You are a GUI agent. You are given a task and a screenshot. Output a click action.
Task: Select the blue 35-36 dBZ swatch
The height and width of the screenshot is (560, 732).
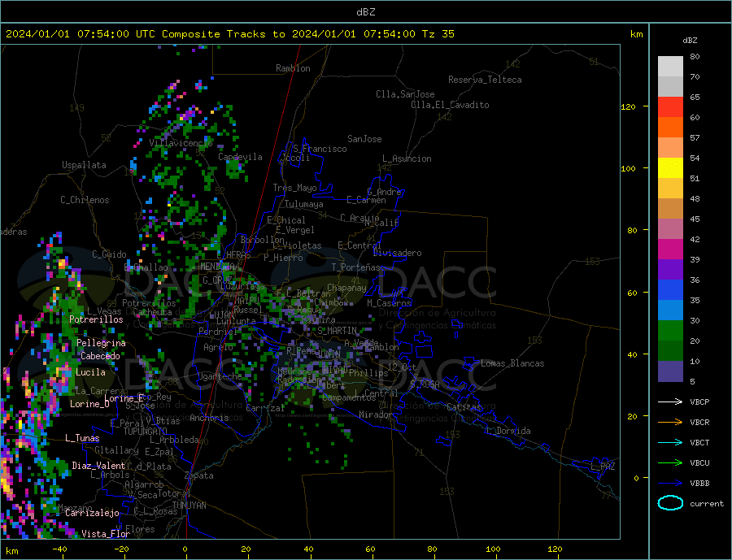tap(670, 290)
